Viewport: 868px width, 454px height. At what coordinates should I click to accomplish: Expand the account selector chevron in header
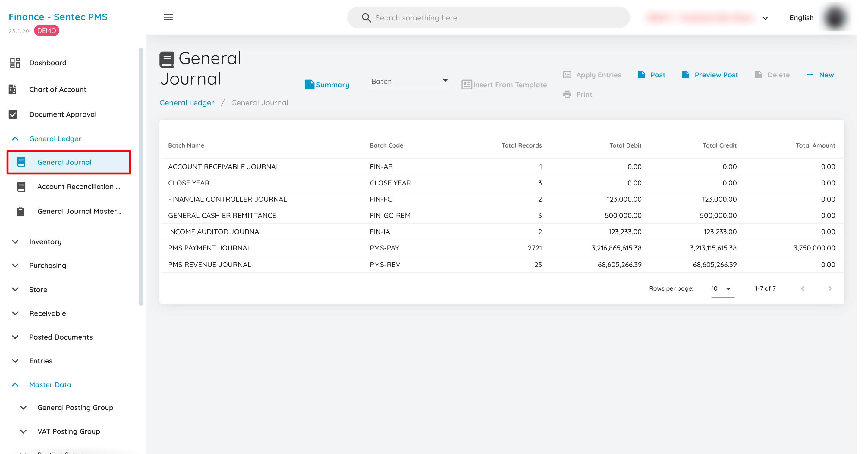point(765,18)
